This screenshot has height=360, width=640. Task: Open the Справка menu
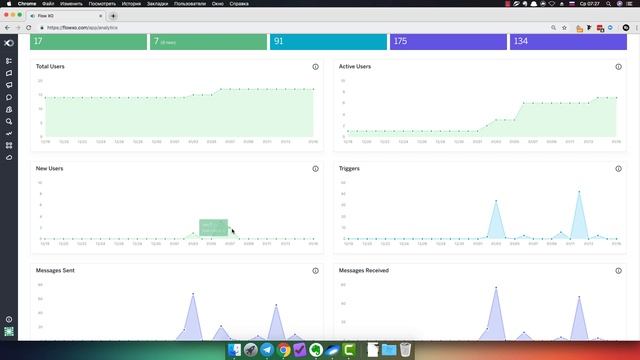click(x=239, y=4)
